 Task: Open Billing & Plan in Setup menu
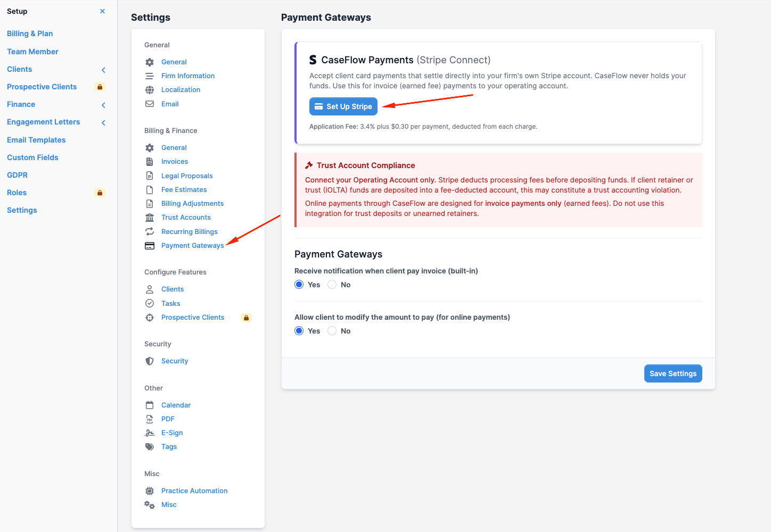pyautogui.click(x=30, y=34)
